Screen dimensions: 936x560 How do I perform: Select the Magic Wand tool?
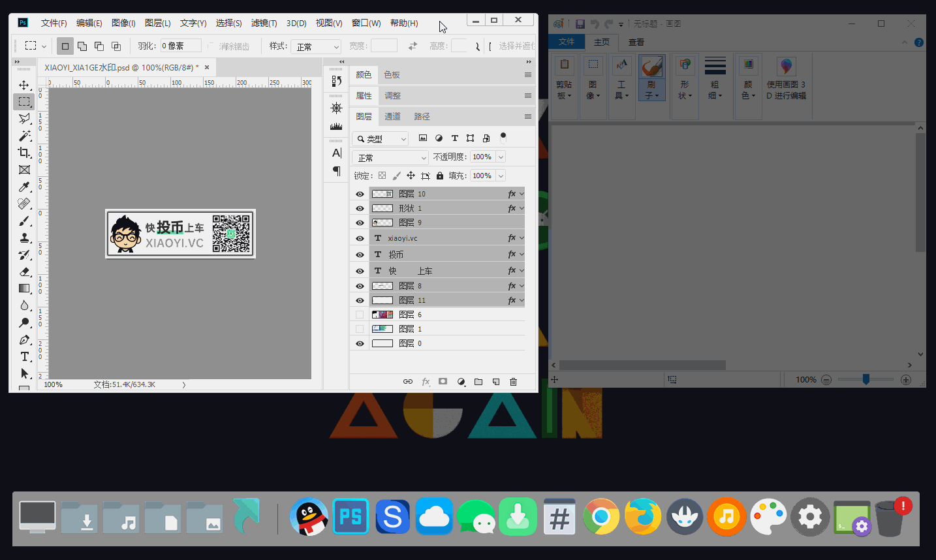coord(24,136)
